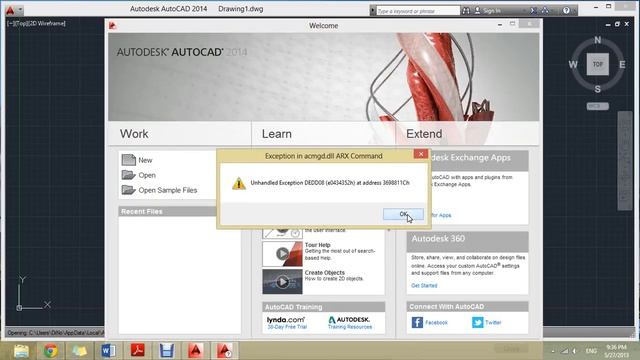Image resolution: width=640 pixels, height=360 pixels.
Task: Click the volume icon in system tray
Action: click(575, 351)
